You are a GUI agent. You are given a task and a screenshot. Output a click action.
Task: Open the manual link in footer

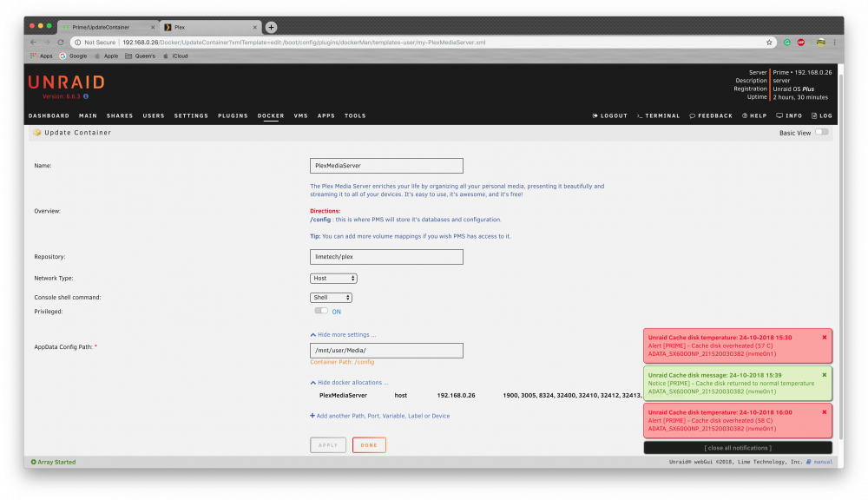[819, 462]
